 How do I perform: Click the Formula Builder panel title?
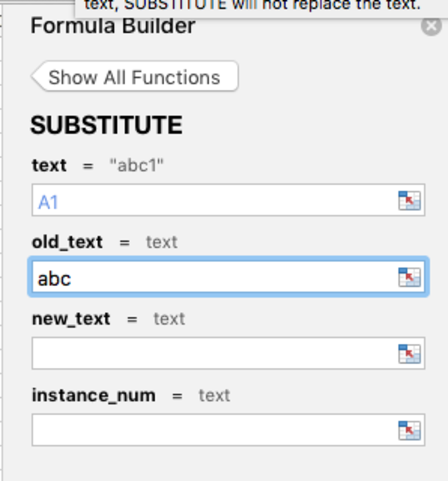point(113,26)
